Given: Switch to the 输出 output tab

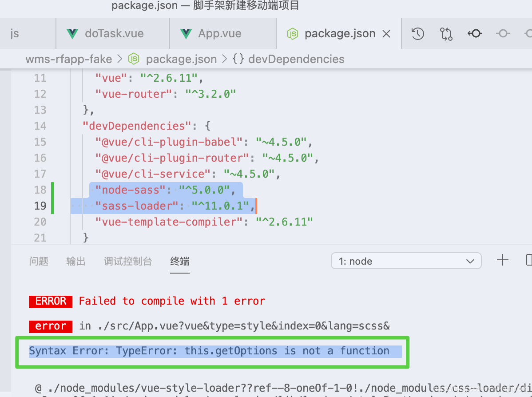Looking at the screenshot, I should [x=75, y=262].
